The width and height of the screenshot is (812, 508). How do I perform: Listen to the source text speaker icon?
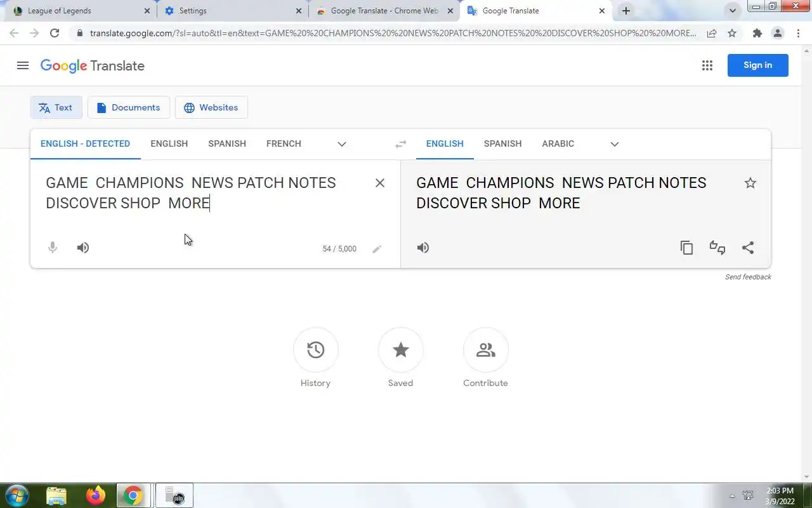(x=83, y=248)
